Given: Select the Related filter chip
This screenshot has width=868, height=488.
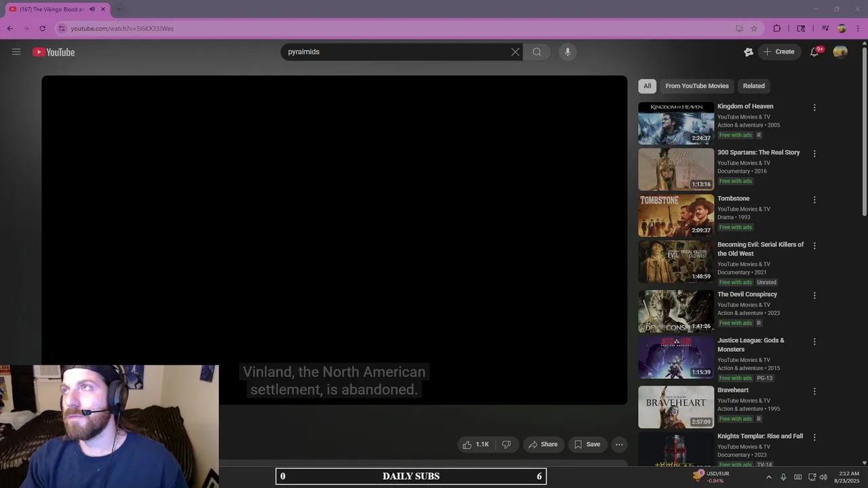Looking at the screenshot, I should click(753, 86).
